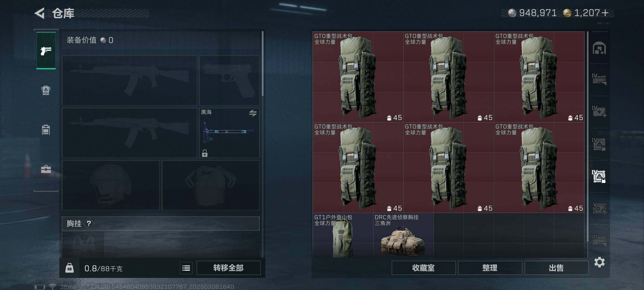This screenshot has height=290, width=644.
Task: Click the 整理 sort button
Action: pyautogui.click(x=490, y=268)
